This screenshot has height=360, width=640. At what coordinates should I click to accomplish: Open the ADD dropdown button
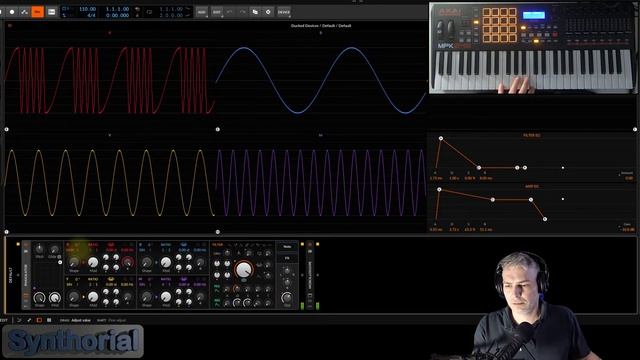tap(202, 12)
